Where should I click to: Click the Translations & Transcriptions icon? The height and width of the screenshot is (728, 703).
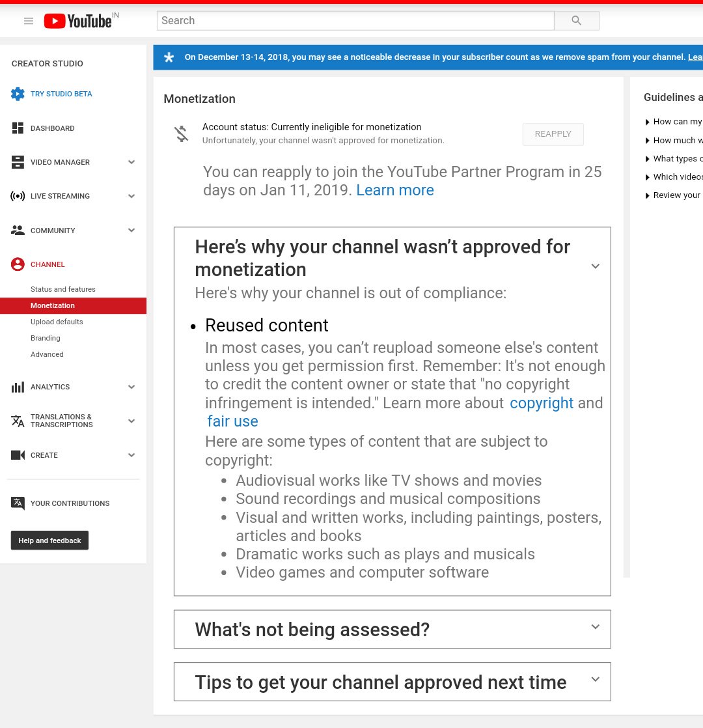tap(18, 421)
